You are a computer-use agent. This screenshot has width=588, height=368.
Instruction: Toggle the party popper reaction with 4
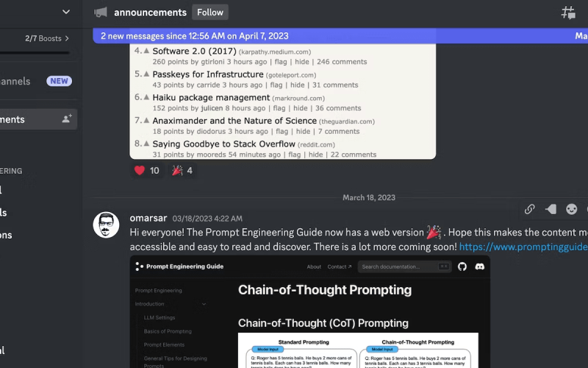coord(182,171)
